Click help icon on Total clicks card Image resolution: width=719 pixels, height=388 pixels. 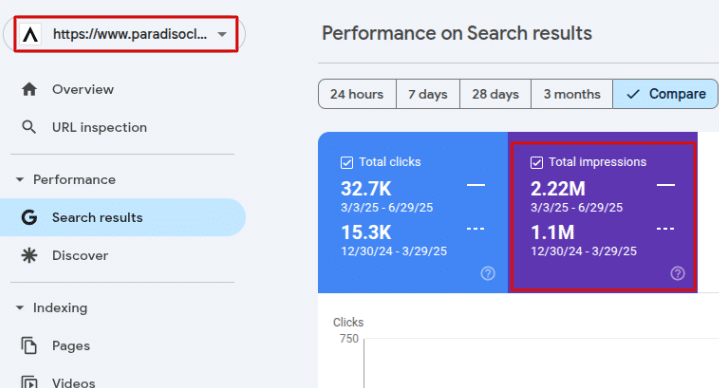coord(488,273)
